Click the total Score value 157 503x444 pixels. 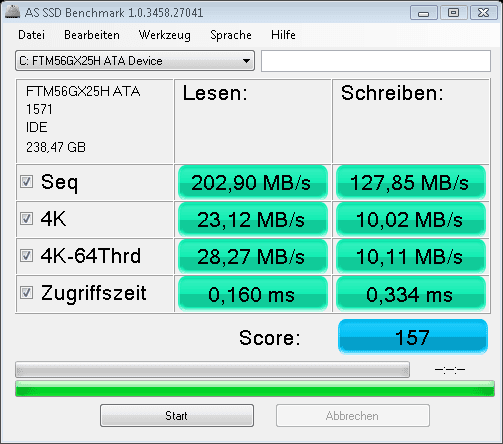(413, 337)
